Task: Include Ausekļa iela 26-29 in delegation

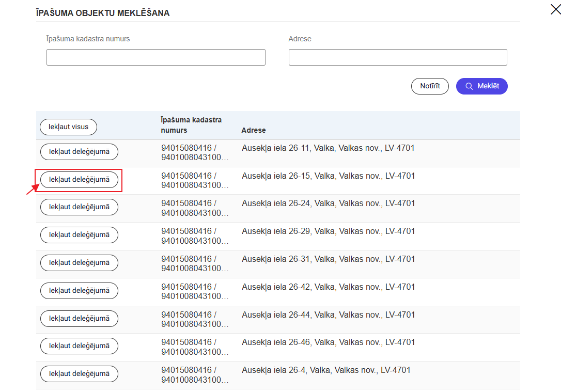Action: pos(79,235)
